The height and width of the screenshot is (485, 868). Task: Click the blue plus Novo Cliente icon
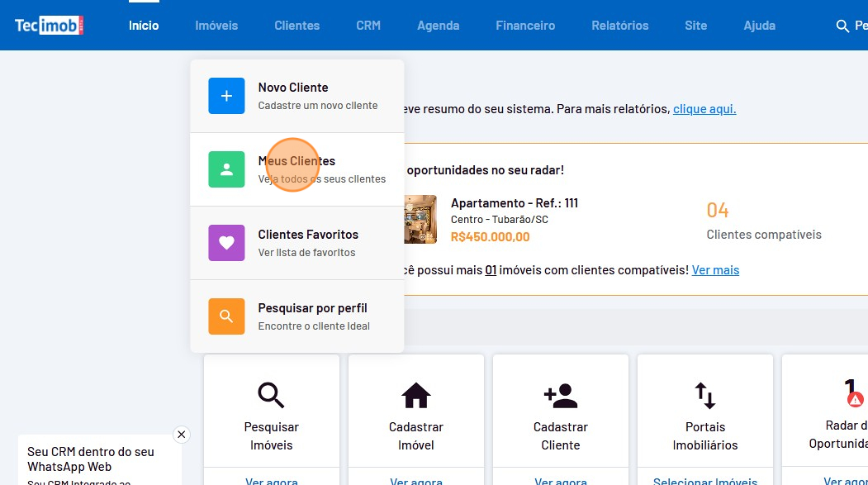pyautogui.click(x=226, y=96)
